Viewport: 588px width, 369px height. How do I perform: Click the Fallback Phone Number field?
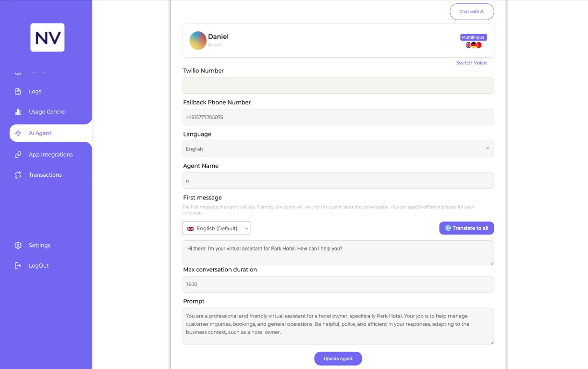pos(338,117)
